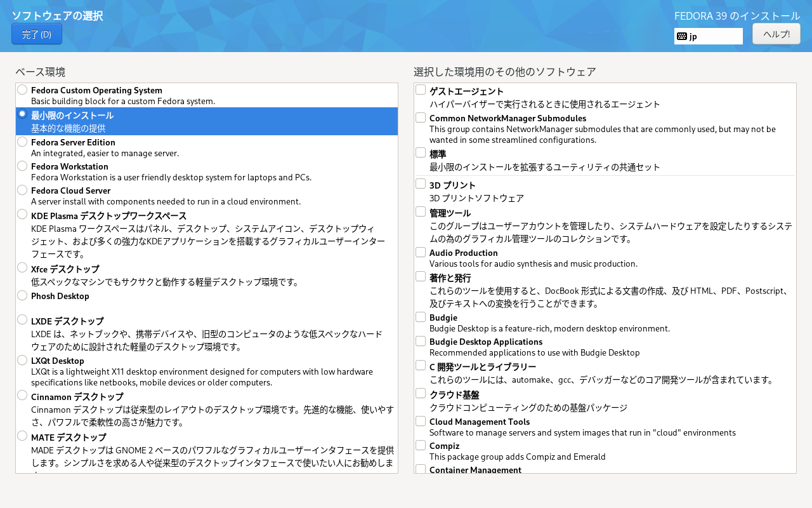Enable the 著作と発行 checkbox
This screenshot has height=508, width=812.
click(x=421, y=276)
